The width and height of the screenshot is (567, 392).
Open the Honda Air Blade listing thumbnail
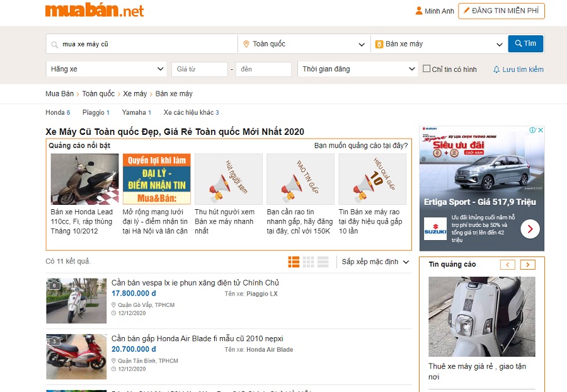pos(76,357)
